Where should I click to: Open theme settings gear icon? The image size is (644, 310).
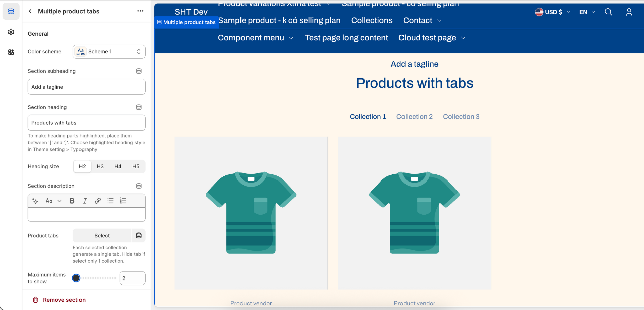pyautogui.click(x=11, y=32)
